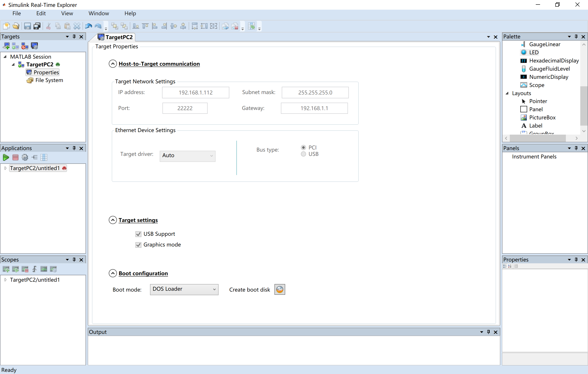Open the Add scope icon in Scopes panel

coord(6,269)
